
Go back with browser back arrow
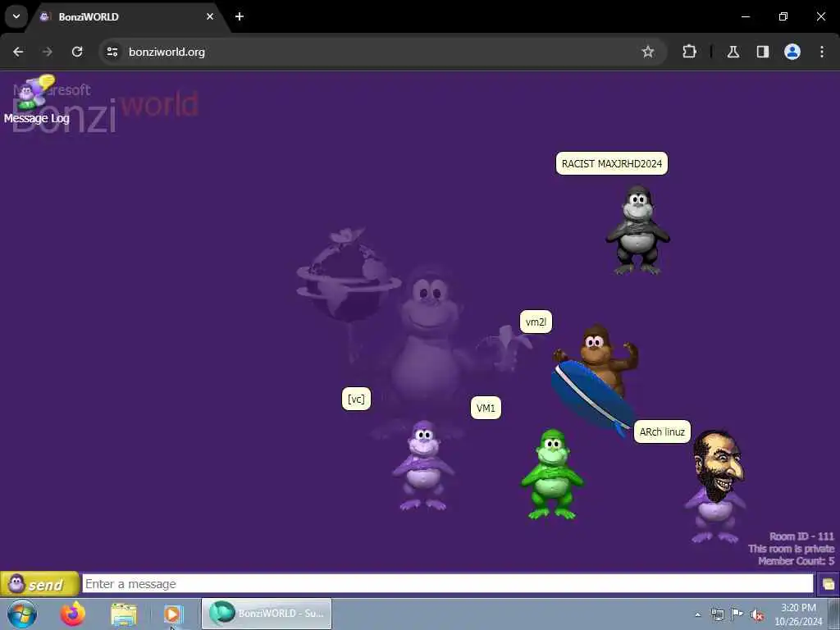point(18,52)
